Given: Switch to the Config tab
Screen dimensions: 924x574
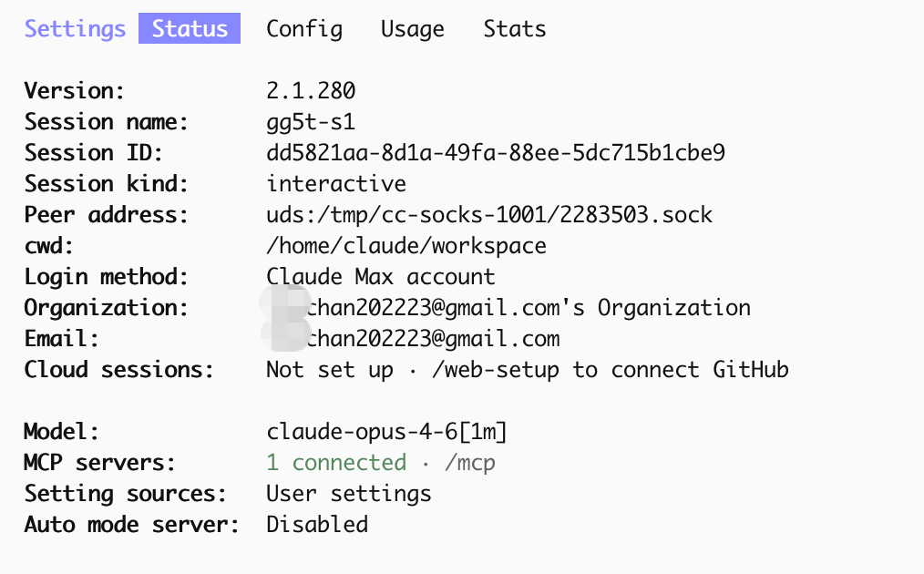Looking at the screenshot, I should click(304, 29).
